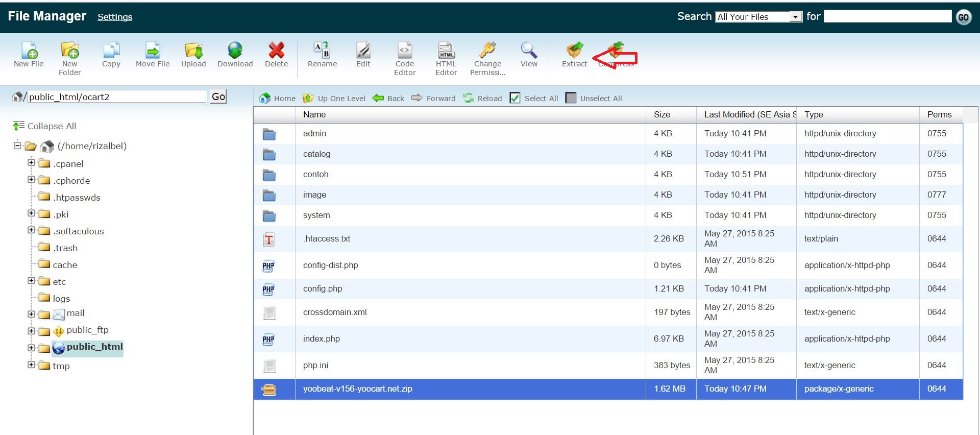Click Collapse All in the tree
The width and height of the screenshot is (980, 435).
click(45, 126)
